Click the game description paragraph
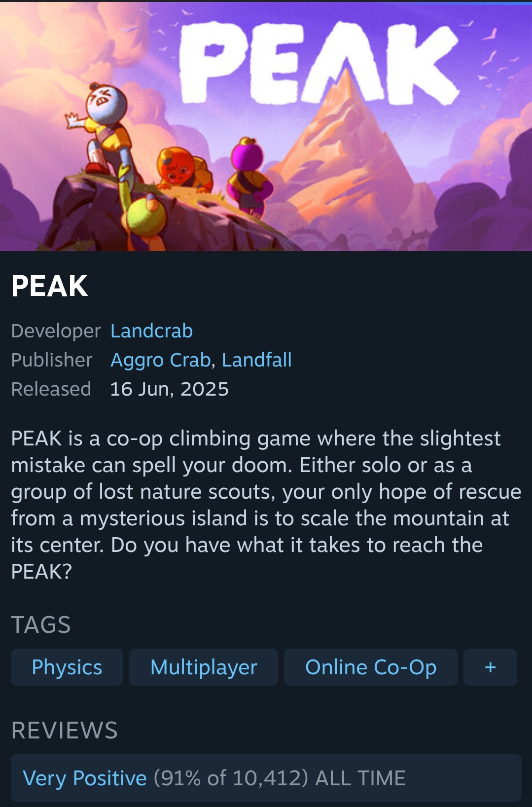The height and width of the screenshot is (807, 532). (x=266, y=505)
